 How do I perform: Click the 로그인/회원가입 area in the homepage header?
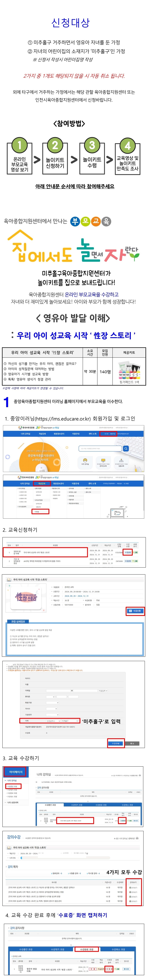pos(108,434)
